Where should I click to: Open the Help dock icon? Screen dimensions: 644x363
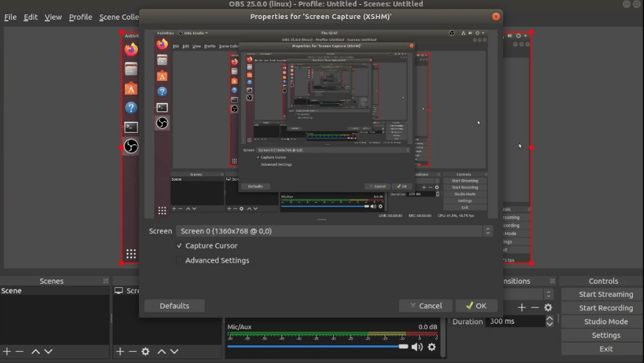(x=131, y=108)
